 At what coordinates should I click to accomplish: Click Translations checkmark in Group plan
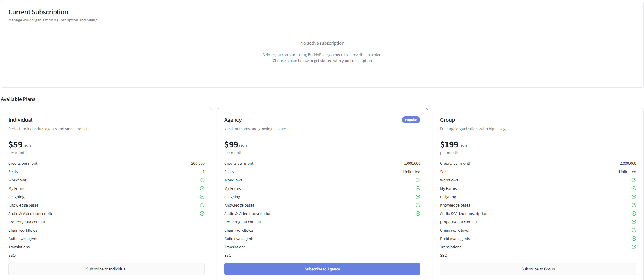pyautogui.click(x=634, y=247)
